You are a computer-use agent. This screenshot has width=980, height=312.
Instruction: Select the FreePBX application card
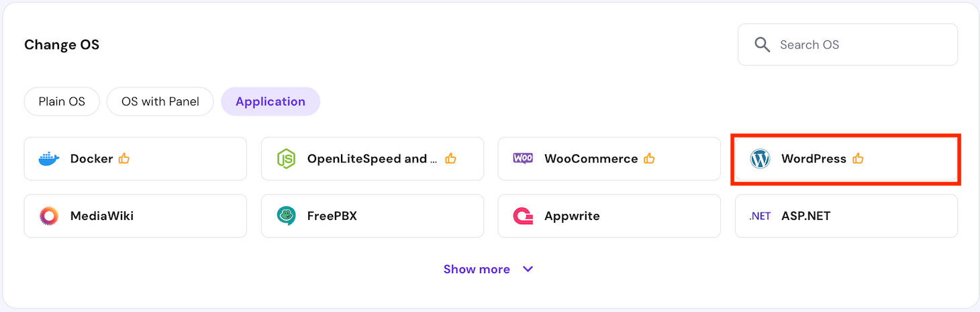[x=372, y=216]
